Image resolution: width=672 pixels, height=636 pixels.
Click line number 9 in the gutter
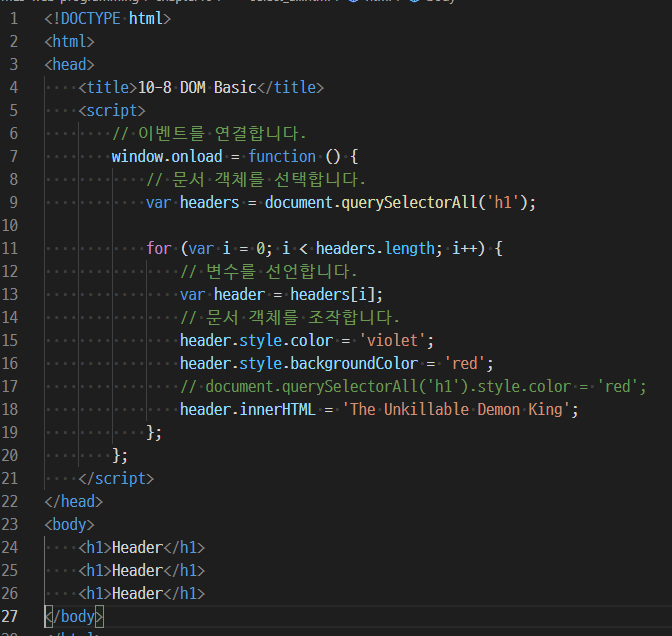[13, 202]
